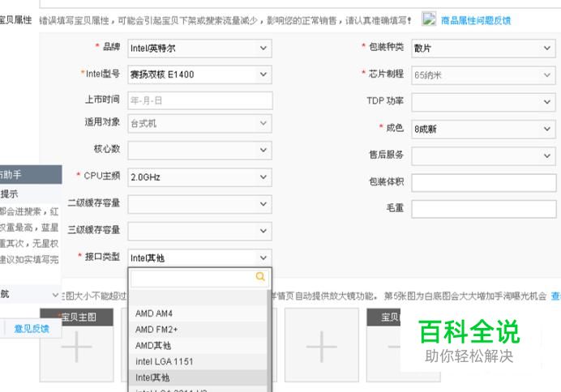Click the 包装体积 input field

484,182
